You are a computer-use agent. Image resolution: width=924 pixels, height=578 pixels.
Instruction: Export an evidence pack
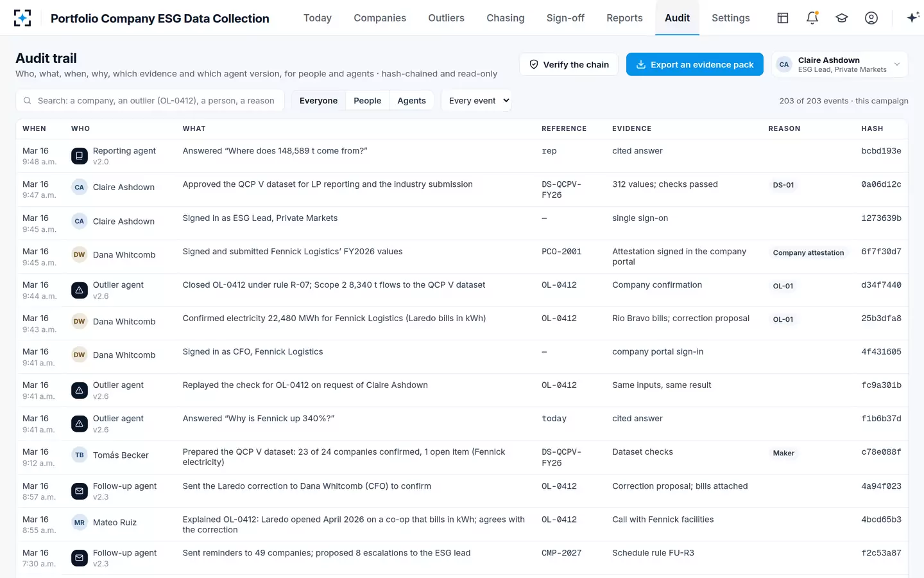pyautogui.click(x=695, y=64)
